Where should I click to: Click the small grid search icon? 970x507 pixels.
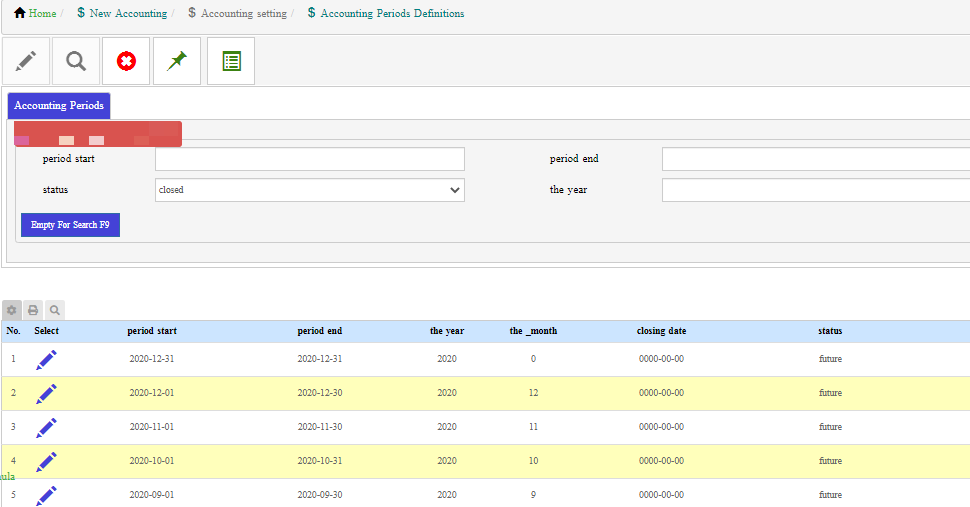click(x=55, y=310)
